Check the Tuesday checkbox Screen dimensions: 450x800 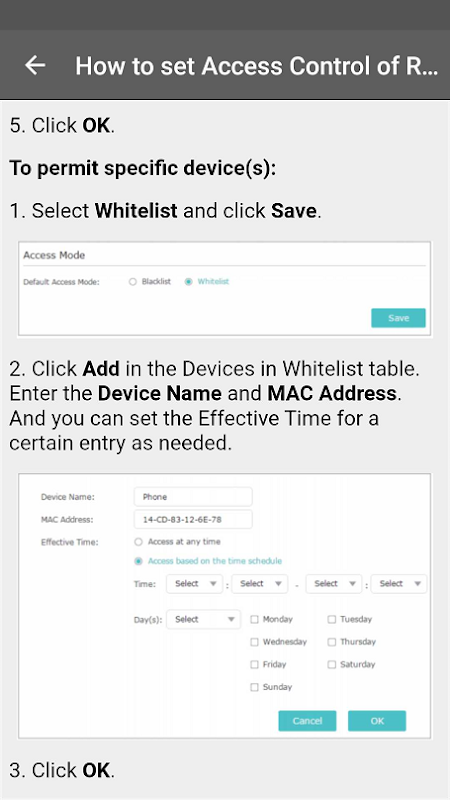[332, 619]
